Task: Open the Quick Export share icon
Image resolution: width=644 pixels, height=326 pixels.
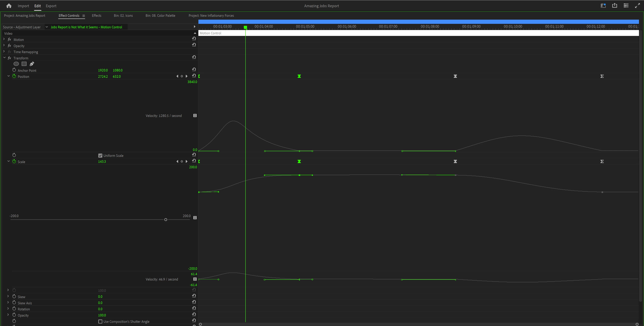Action: click(x=614, y=6)
